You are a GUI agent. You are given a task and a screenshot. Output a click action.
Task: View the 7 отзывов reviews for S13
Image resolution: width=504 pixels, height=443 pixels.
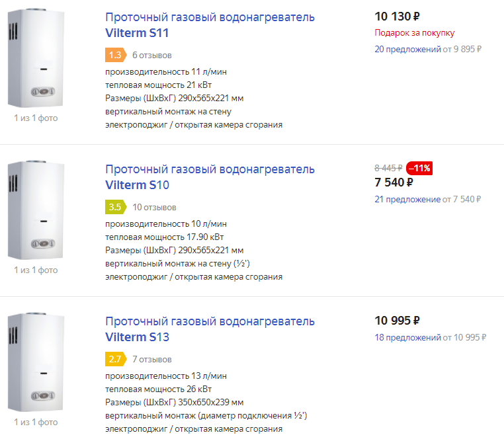click(x=151, y=359)
